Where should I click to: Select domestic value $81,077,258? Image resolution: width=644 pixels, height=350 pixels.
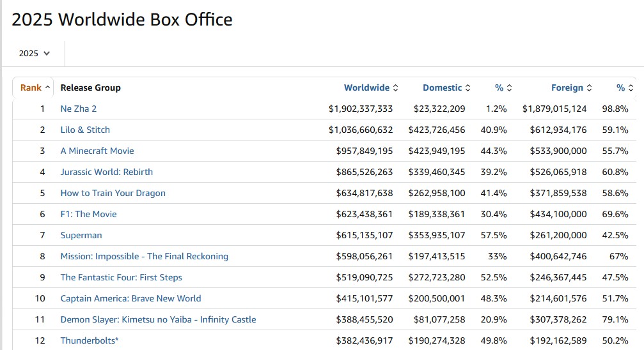439,319
